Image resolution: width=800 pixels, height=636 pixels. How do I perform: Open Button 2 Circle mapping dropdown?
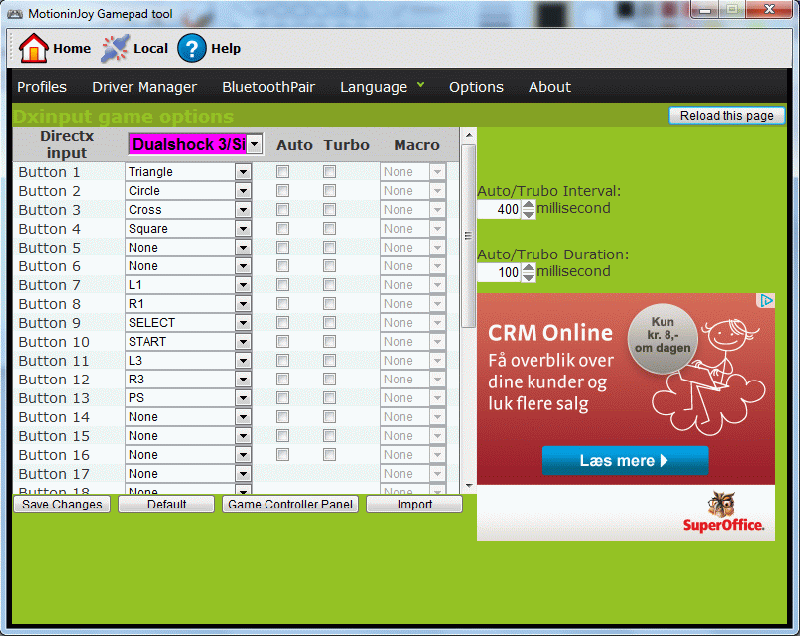tap(189, 191)
